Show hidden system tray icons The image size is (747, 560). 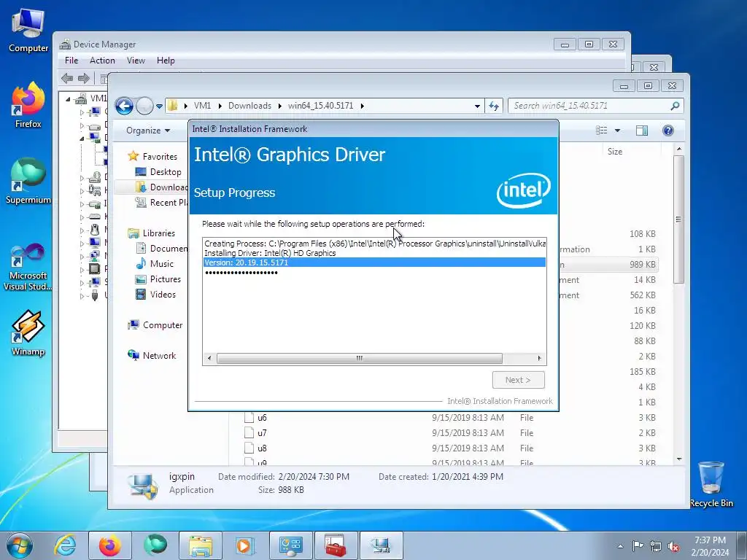[620, 546]
